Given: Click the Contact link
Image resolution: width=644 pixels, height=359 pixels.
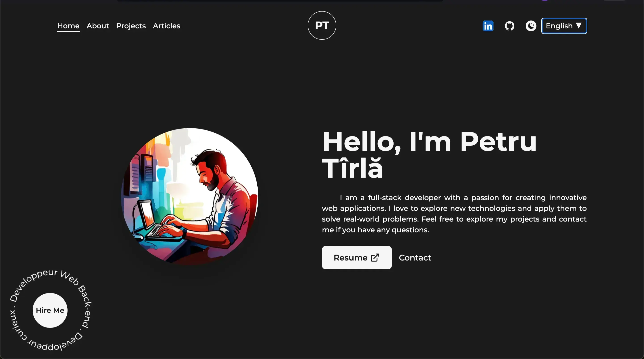Looking at the screenshot, I should point(415,257).
